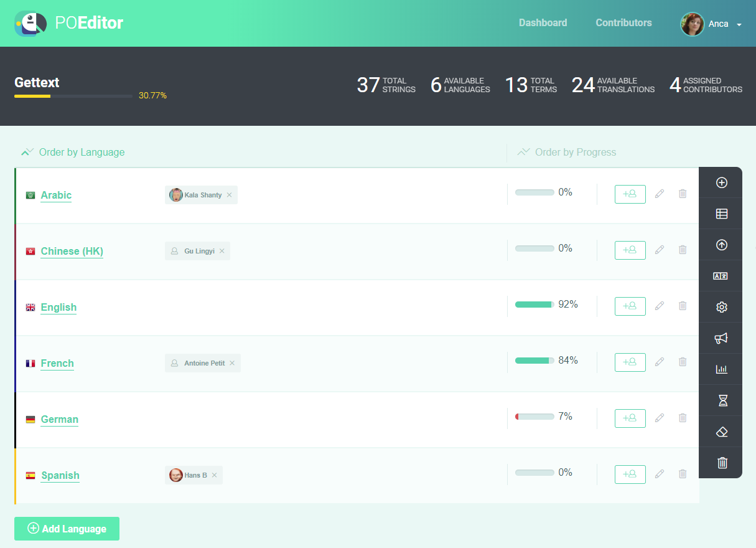Click the hourglass icon in sidebar
This screenshot has height=548, width=756.
click(722, 400)
